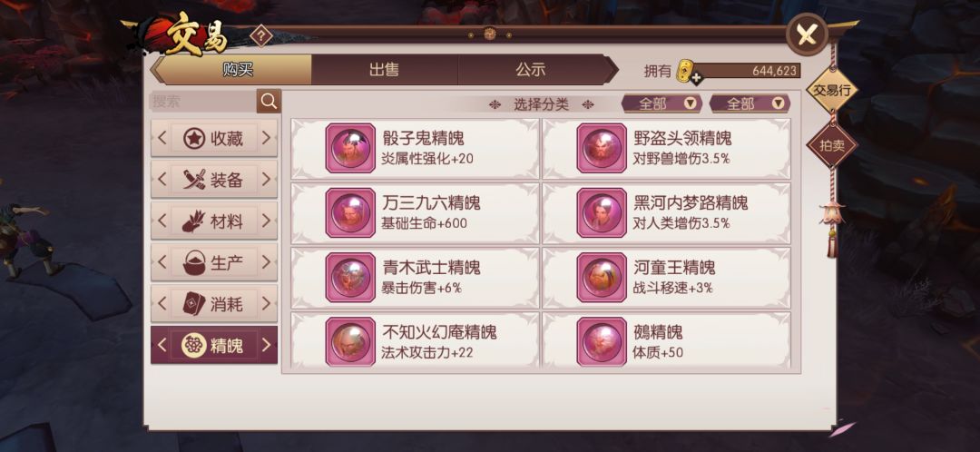Image resolution: width=980 pixels, height=452 pixels.
Task: Open the question mark help icon
Action: pos(261,35)
